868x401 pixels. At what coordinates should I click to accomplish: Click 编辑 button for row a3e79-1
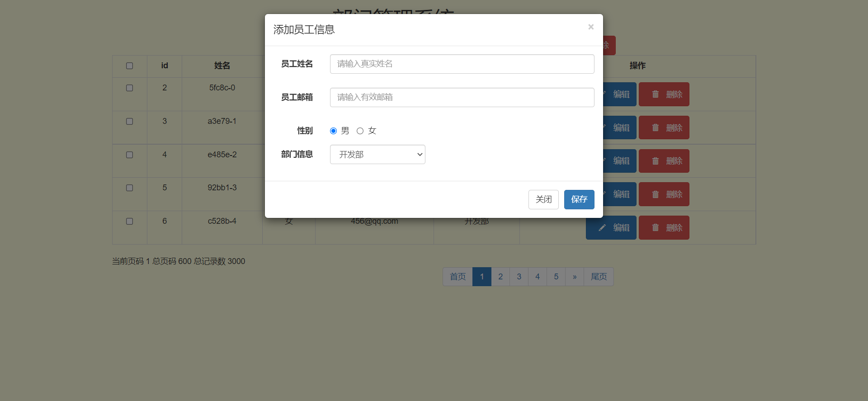point(619,127)
